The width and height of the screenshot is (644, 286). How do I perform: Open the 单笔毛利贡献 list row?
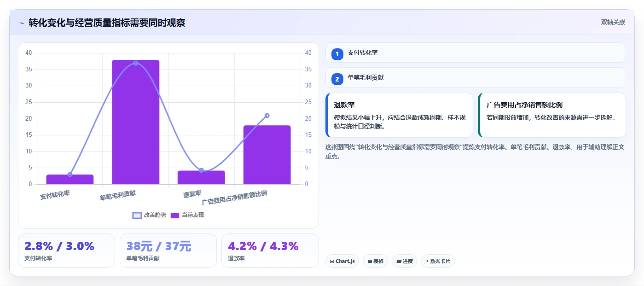click(x=476, y=78)
